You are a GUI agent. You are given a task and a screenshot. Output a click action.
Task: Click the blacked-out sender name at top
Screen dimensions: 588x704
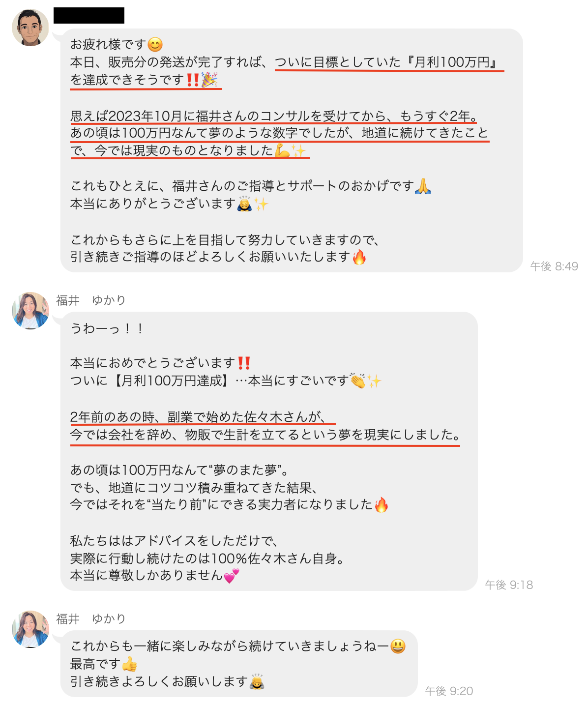coord(89,15)
